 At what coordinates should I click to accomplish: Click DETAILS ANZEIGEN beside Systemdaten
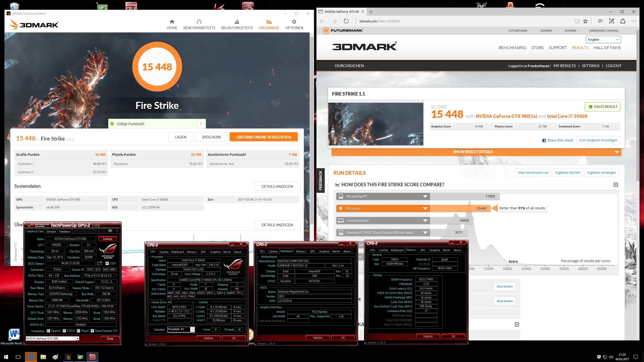coord(277,186)
